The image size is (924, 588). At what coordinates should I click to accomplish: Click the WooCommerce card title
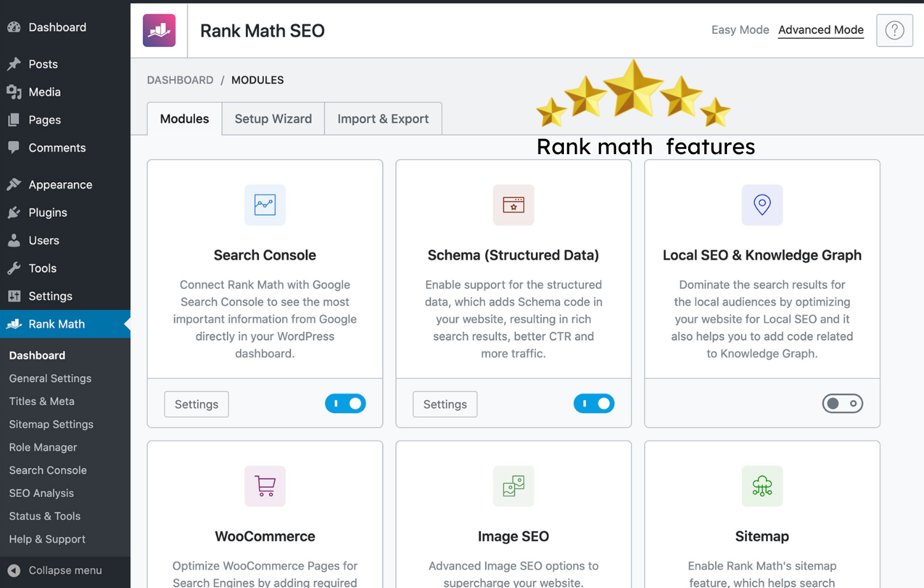[264, 536]
